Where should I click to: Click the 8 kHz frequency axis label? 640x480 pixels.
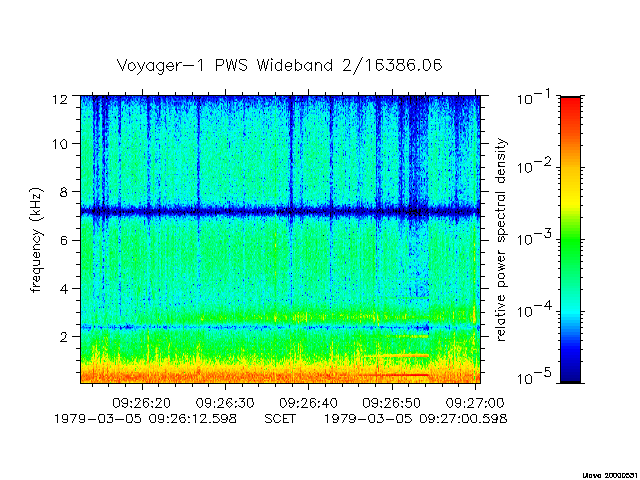pos(64,192)
